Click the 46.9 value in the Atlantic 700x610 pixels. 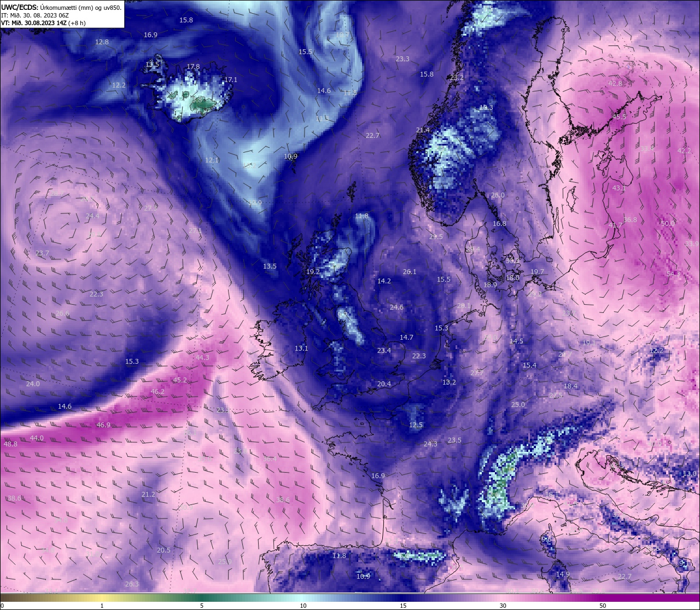click(103, 425)
